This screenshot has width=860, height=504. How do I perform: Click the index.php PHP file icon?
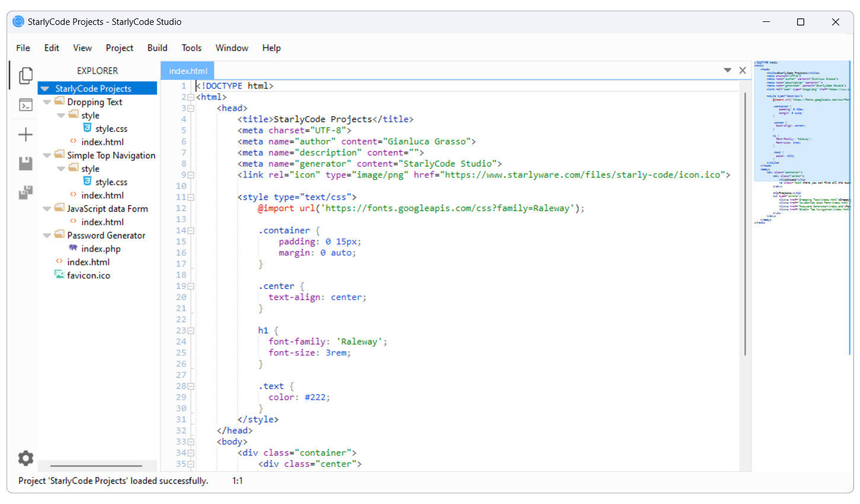click(73, 248)
